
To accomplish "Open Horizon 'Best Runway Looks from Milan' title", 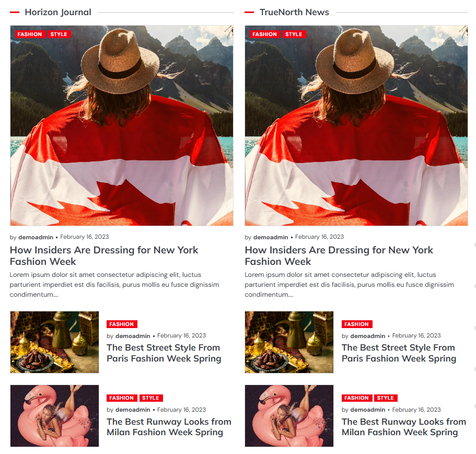I will point(169,427).
